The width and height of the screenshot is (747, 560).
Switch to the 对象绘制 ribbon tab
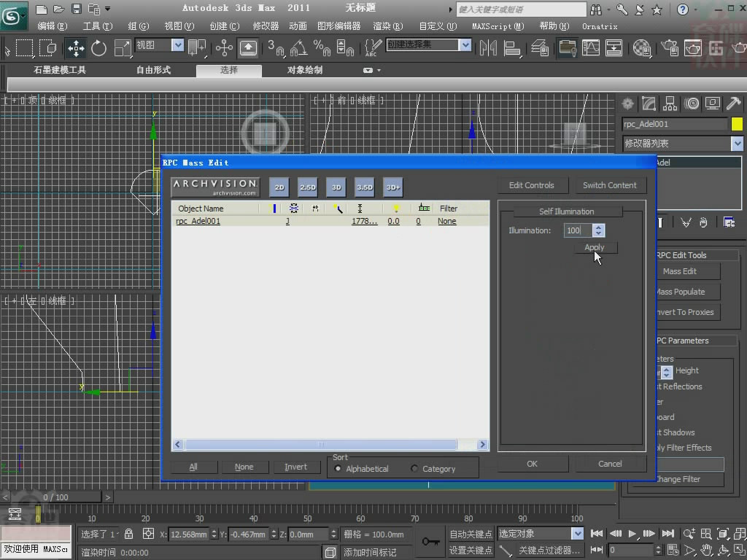(x=305, y=71)
